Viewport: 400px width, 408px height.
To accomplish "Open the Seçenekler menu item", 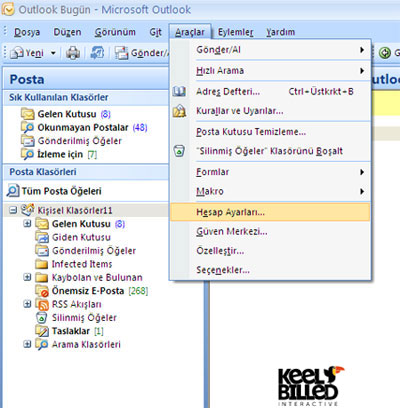I will coord(270,270).
